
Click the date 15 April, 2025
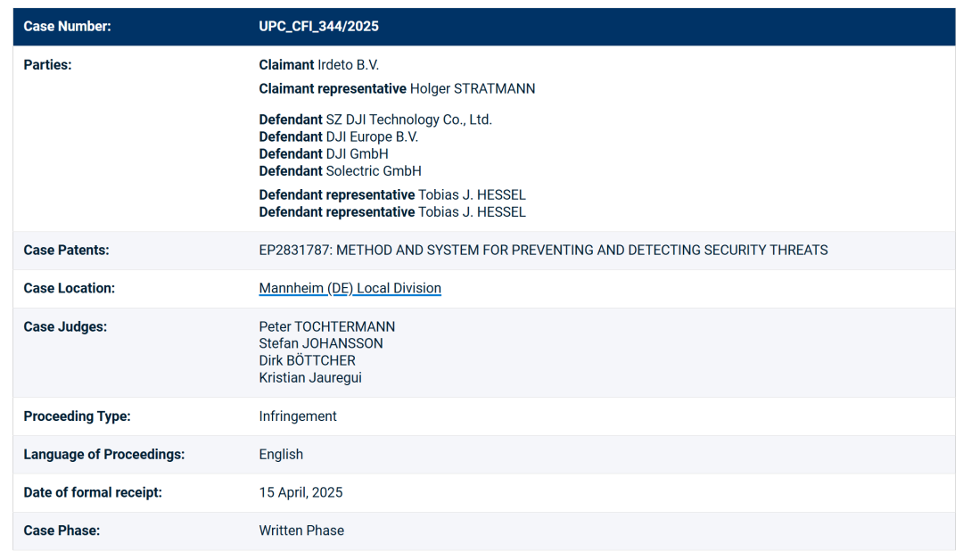[x=300, y=492]
